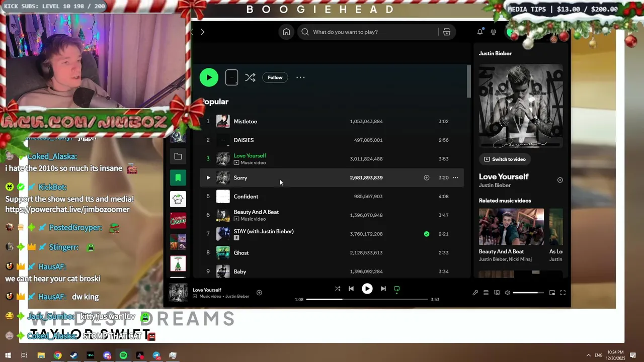Open the now playing cover art in the player bar
The height and width of the screenshot is (362, 644).
point(178,293)
